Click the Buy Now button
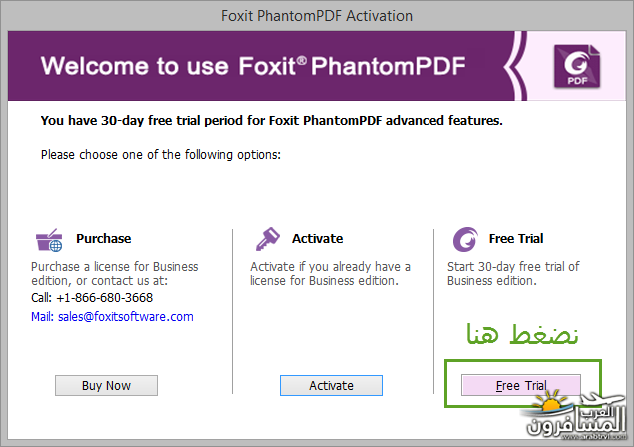This screenshot has height=447, width=634. coord(106,386)
